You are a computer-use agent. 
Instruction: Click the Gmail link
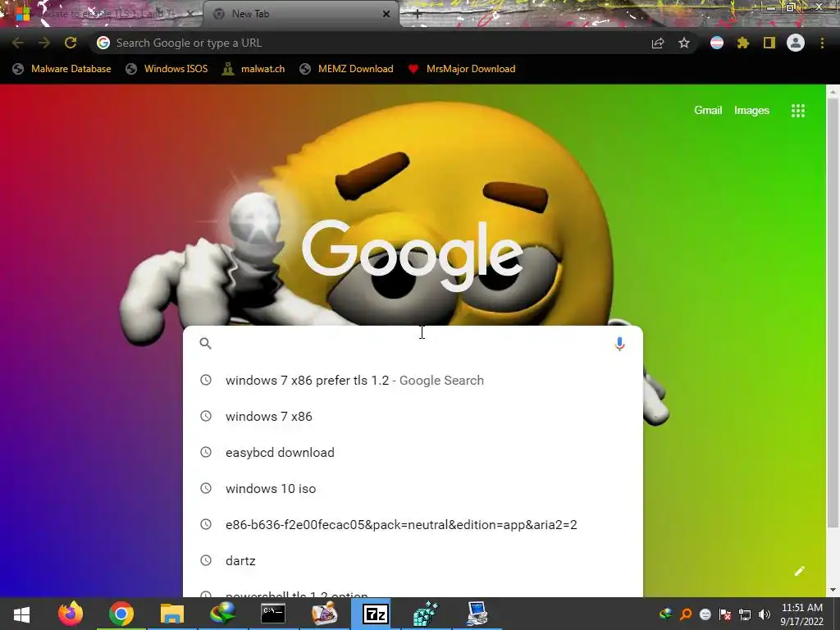tap(708, 111)
